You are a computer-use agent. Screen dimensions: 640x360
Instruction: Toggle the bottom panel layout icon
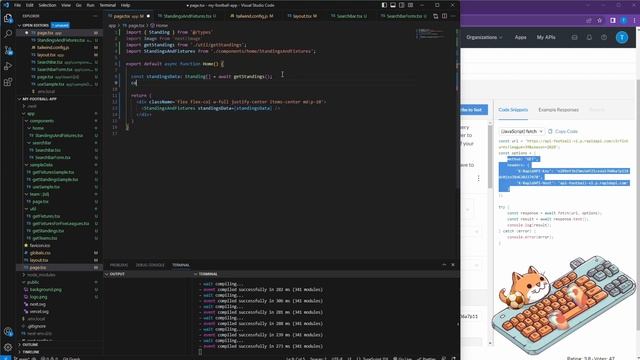393,5
